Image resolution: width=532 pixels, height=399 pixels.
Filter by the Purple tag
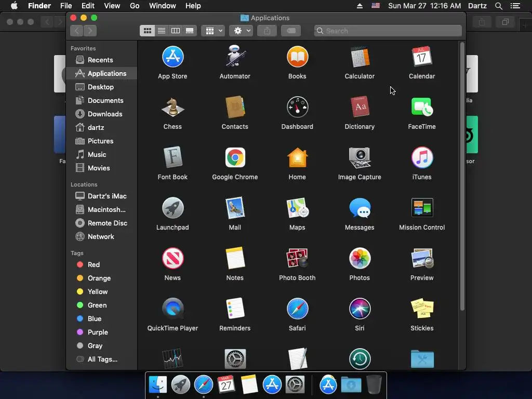click(x=101, y=332)
